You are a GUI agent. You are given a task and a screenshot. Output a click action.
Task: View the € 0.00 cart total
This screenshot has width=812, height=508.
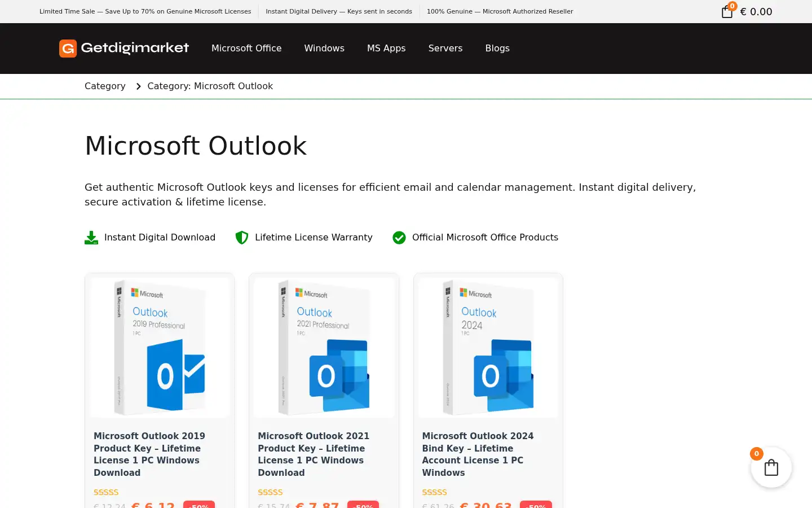[756, 11]
